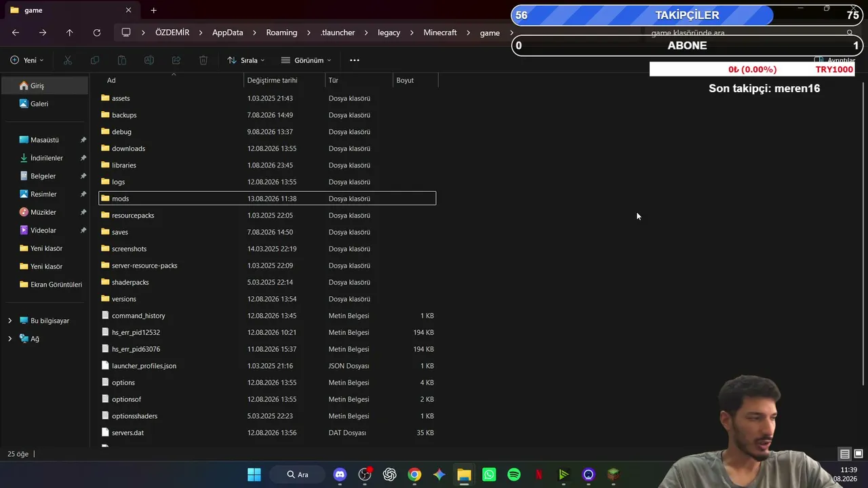
Task: Open chevron after Minecraft in address bar
Action: click(469, 33)
